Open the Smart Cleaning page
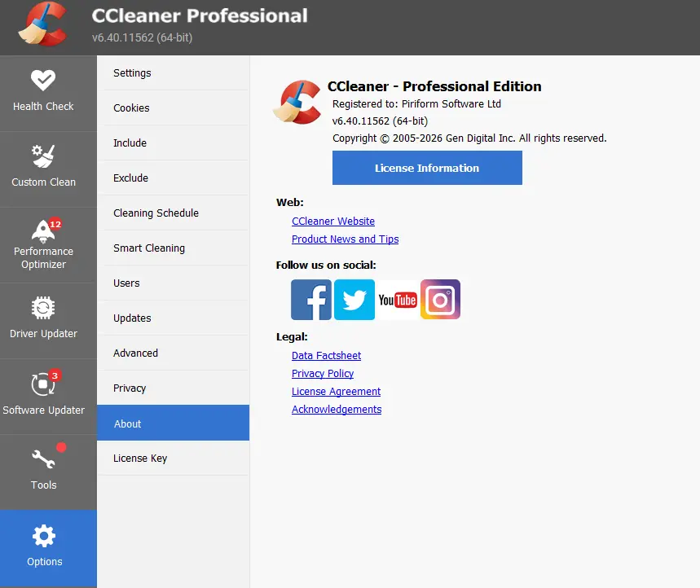Screen dimensions: 700x588 click(x=173, y=248)
